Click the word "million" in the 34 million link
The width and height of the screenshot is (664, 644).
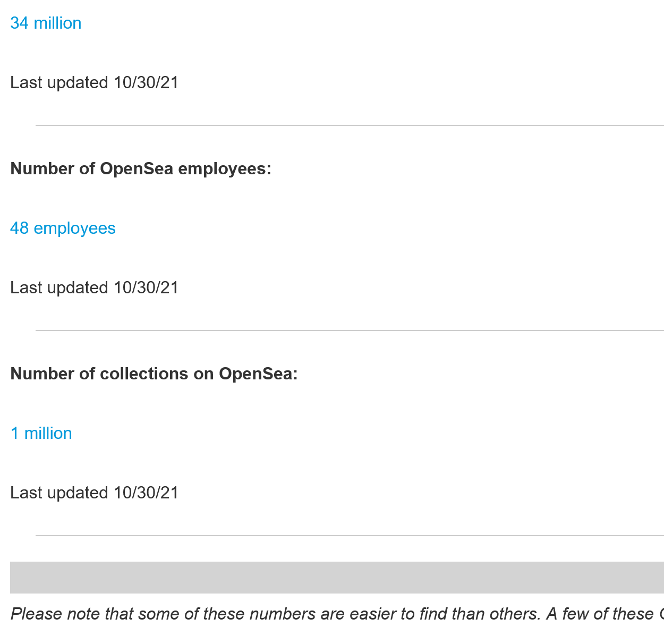point(57,23)
